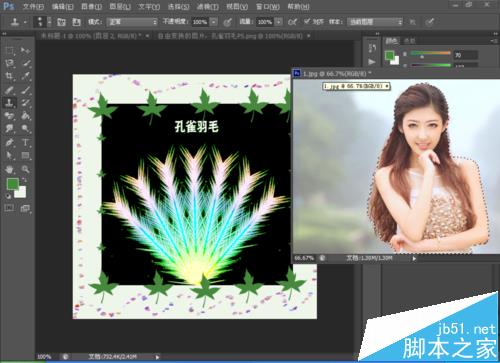The image size is (500, 363).
Task: Open the 流量 flow slider arrow
Action: click(278, 22)
